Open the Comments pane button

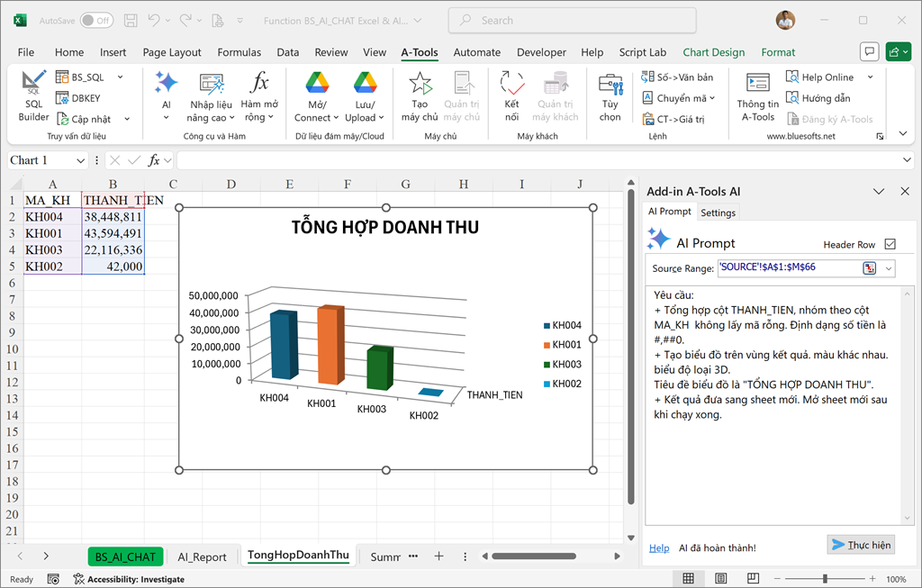869,51
